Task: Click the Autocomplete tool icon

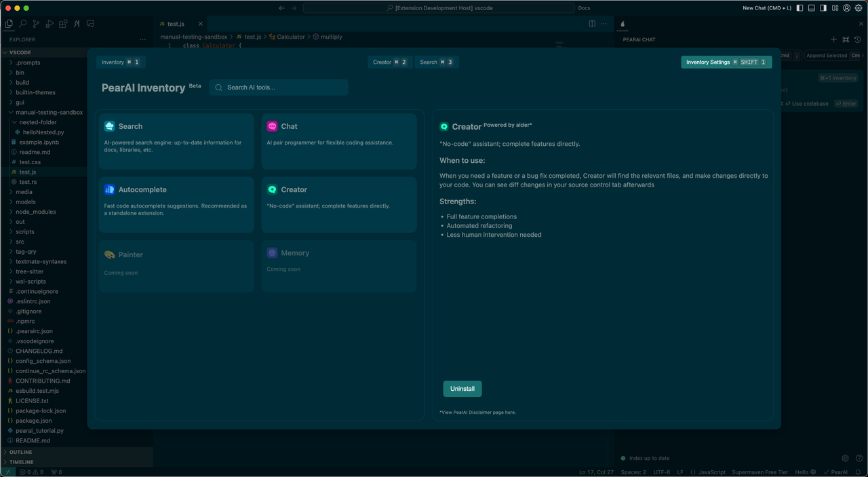Action: pyautogui.click(x=109, y=190)
